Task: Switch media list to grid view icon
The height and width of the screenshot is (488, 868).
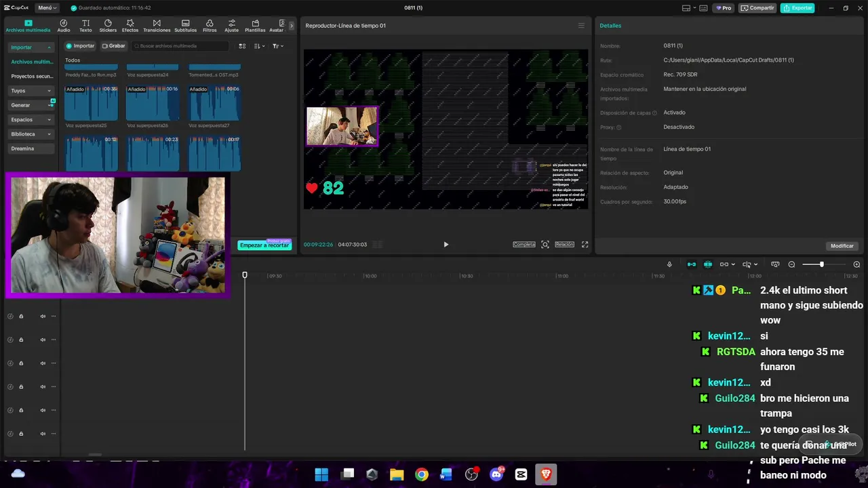Action: pos(242,46)
